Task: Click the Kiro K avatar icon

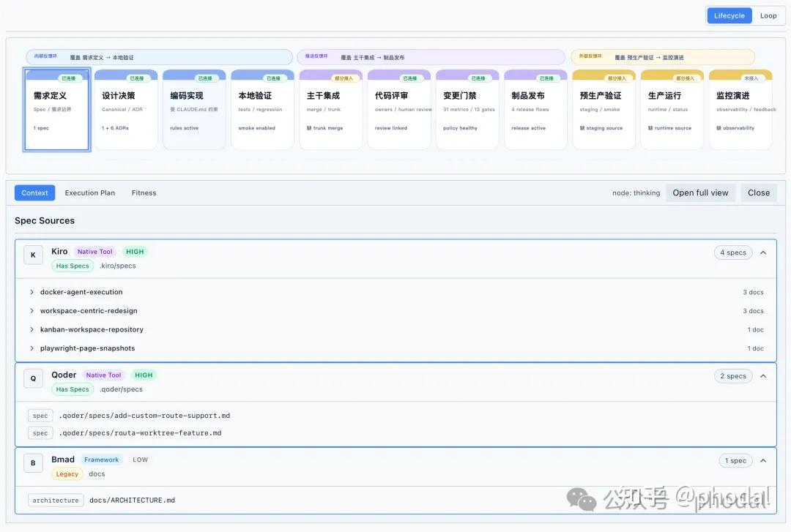Action: 33,255
